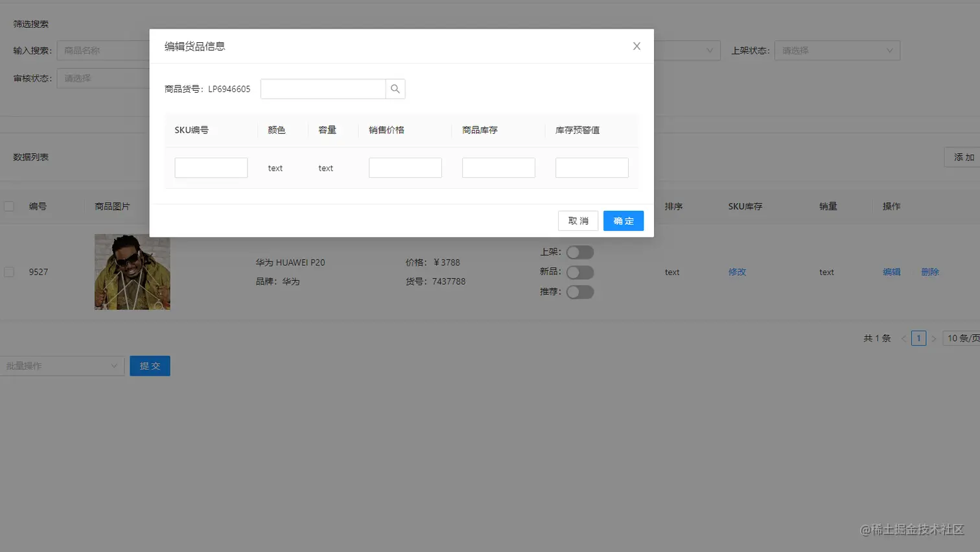This screenshot has width=980, height=552.
Task: Click the 库存预警值 column header
Action: pos(577,130)
